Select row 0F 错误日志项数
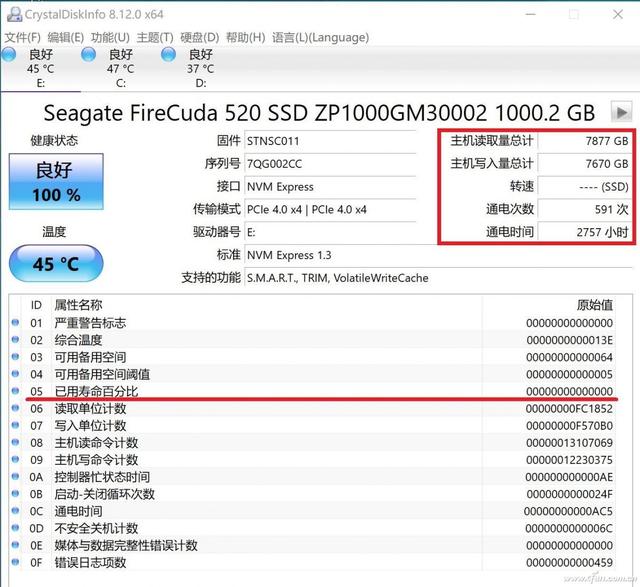Screen dimensions: 640x587 click(313, 563)
